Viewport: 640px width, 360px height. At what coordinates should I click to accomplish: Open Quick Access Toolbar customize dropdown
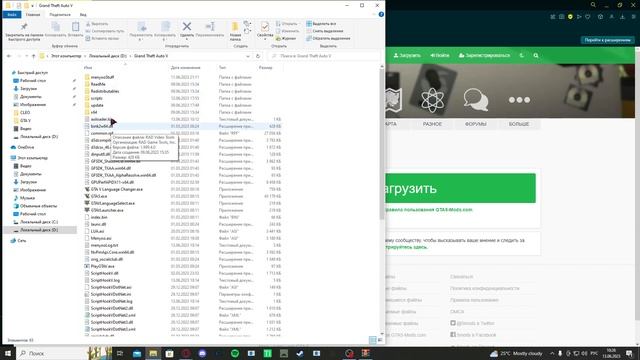point(33,6)
